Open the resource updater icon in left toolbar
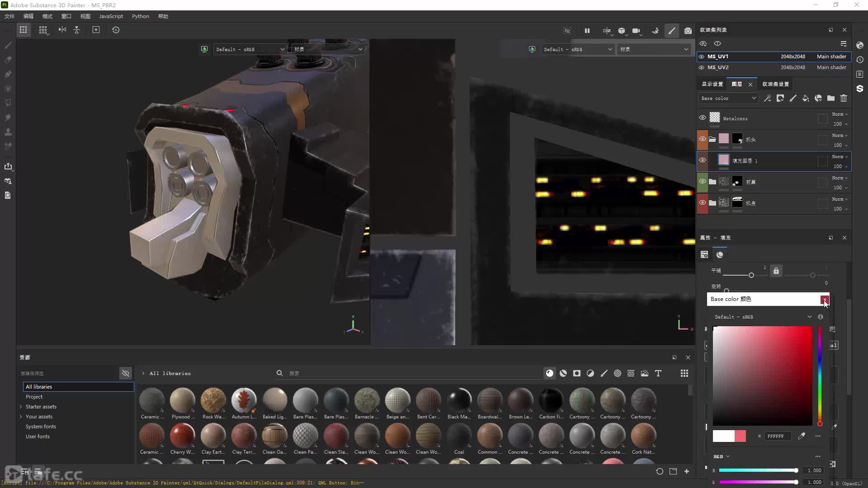This screenshot has height=488, width=868. (x=8, y=195)
